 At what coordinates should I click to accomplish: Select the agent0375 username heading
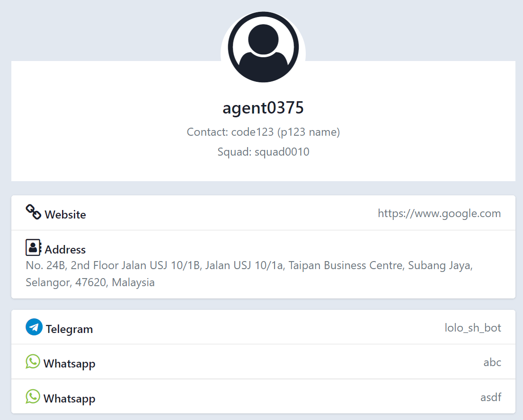click(263, 108)
